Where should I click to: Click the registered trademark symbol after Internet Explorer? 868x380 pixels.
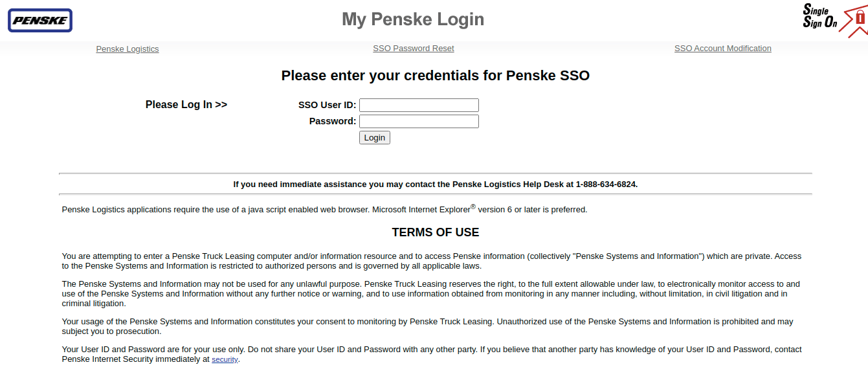click(x=473, y=207)
